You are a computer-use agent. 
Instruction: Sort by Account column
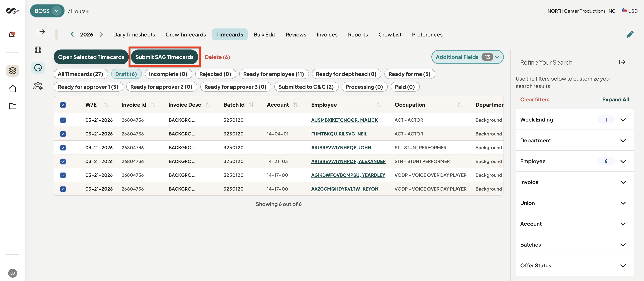pos(296,105)
